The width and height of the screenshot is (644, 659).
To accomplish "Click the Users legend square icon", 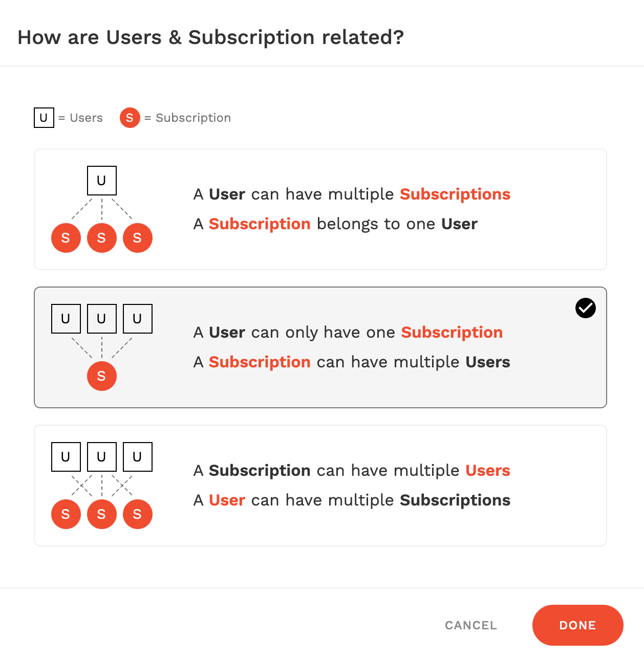I will 44,118.
